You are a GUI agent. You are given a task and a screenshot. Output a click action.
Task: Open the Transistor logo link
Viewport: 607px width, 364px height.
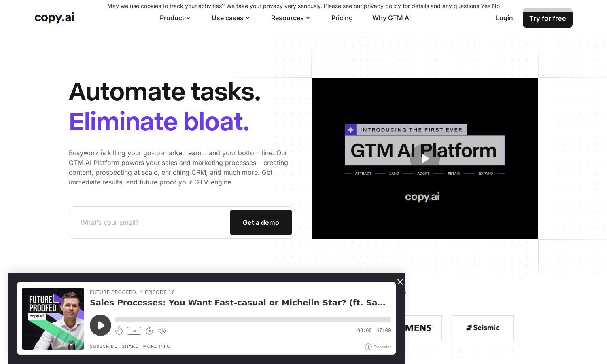coord(378,347)
